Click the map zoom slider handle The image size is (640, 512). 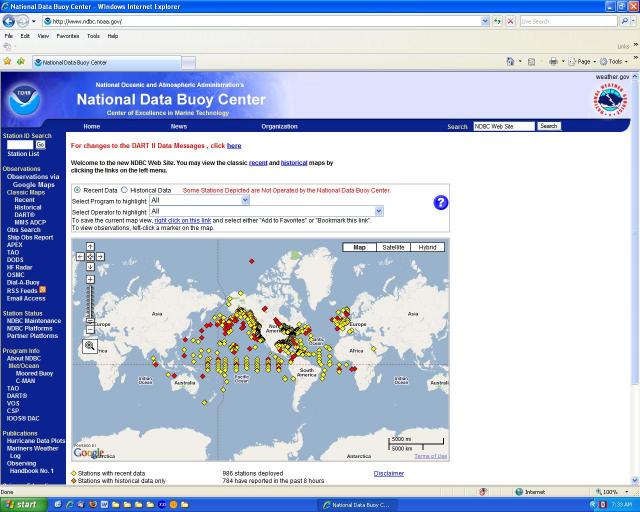(x=90, y=321)
